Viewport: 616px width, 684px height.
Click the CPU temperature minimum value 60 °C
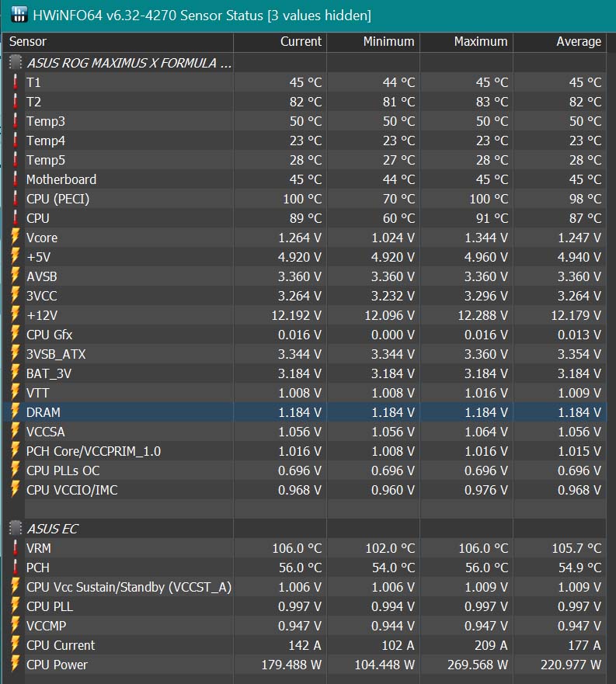tap(398, 218)
